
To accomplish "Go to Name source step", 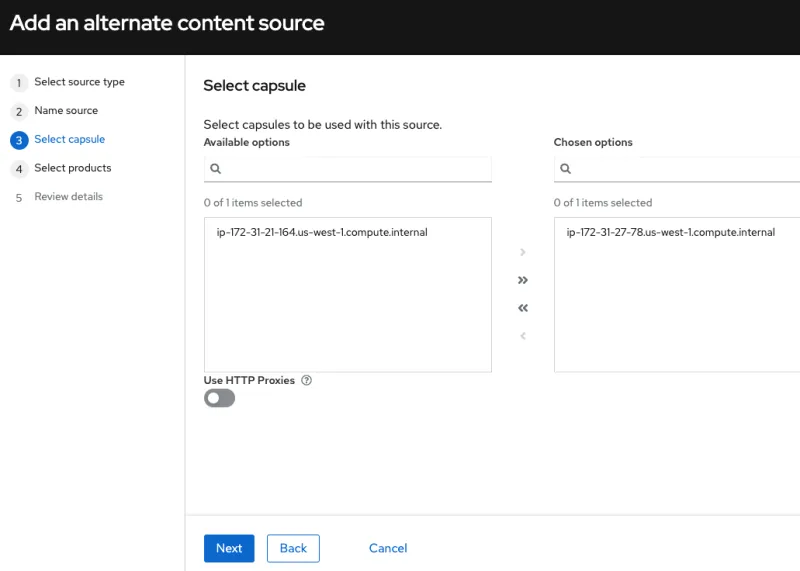I will [x=66, y=111].
